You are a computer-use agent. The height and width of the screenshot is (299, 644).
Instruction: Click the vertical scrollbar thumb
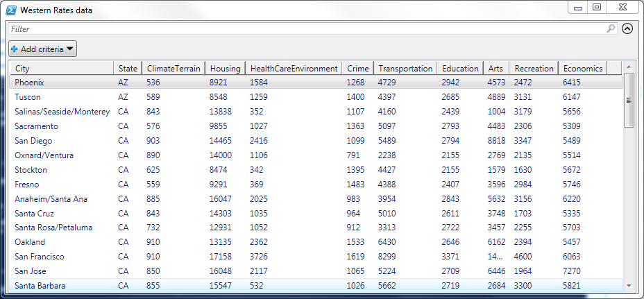tap(629, 100)
